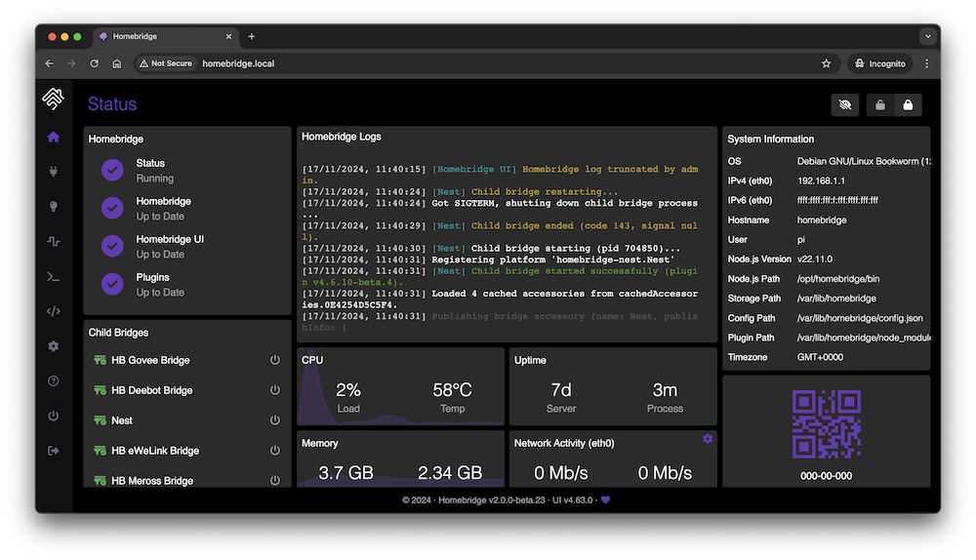The width and height of the screenshot is (976, 560).
Task: Go to the Status home page icon
Action: (54, 137)
